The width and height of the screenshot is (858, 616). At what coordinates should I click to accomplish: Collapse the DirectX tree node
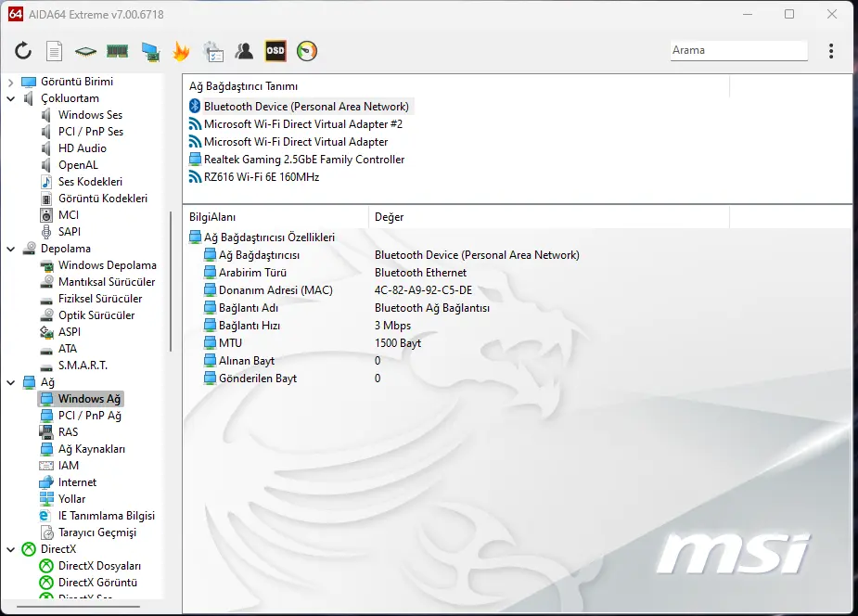tap(10, 549)
